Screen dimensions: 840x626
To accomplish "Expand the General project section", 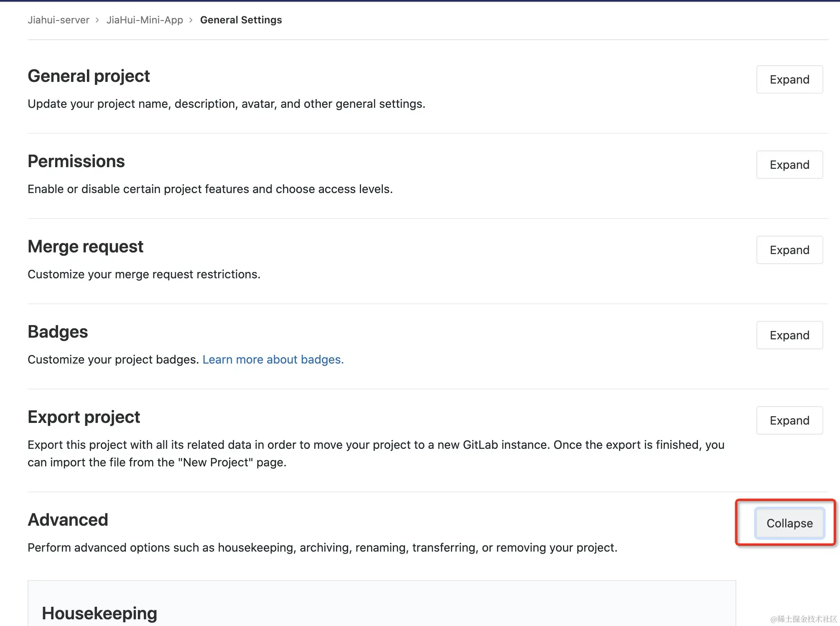I will tap(789, 79).
